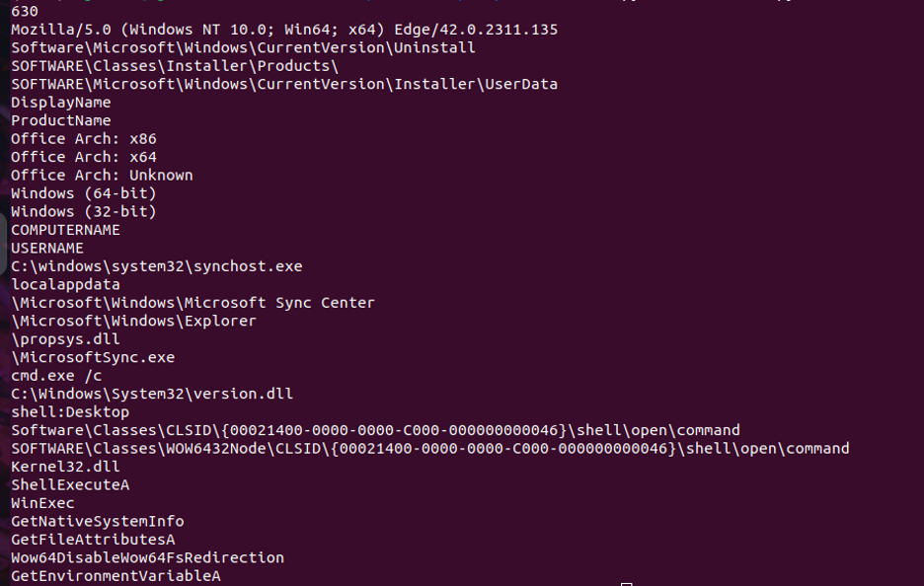Click the synchost.exe path line

tap(157, 266)
